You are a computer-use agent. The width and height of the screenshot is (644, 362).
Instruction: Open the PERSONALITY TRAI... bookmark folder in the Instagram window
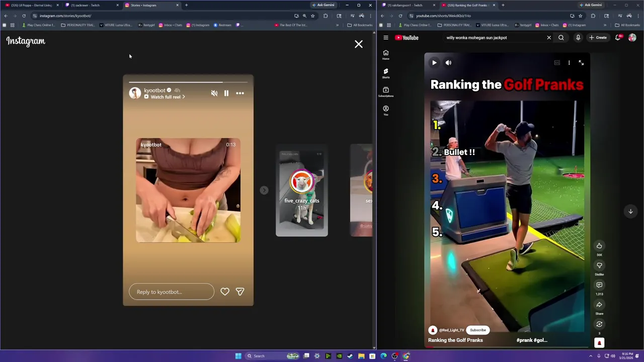coord(77,25)
